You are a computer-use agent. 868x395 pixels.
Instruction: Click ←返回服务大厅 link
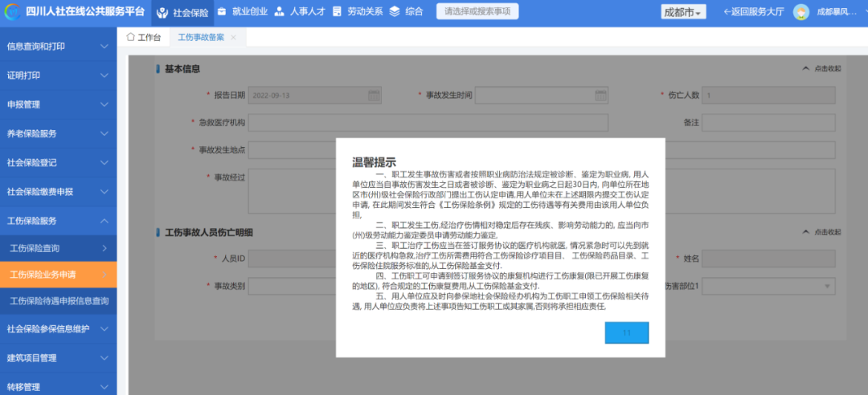[x=753, y=12]
